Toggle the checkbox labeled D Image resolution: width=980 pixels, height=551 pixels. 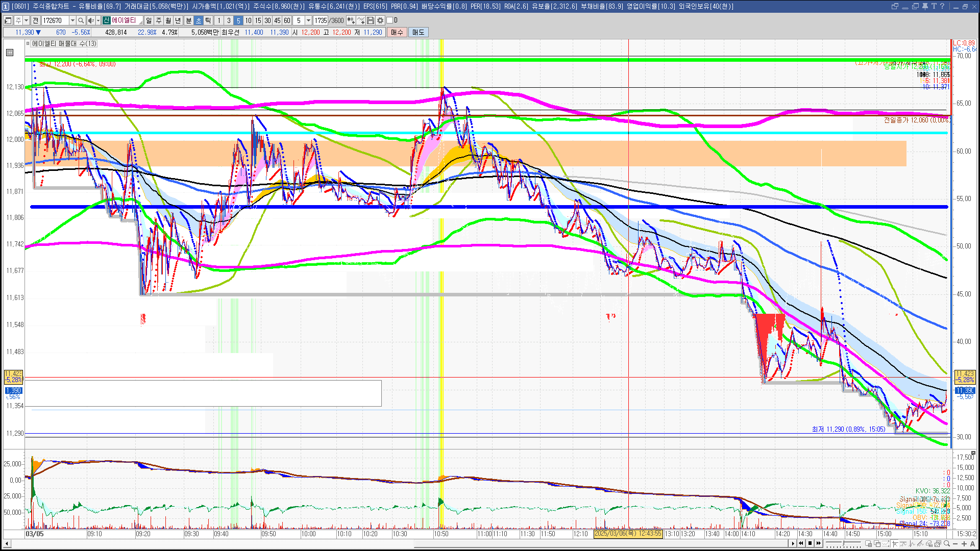click(389, 20)
